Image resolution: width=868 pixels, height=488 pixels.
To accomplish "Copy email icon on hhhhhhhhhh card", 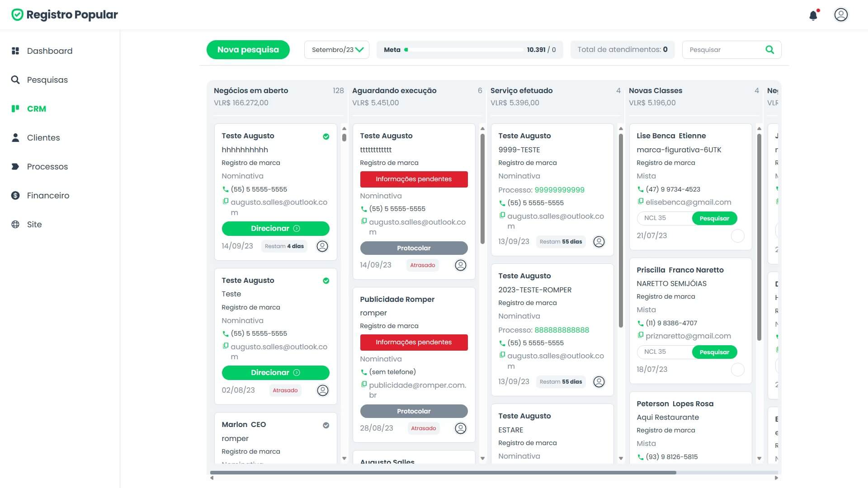I will pyautogui.click(x=225, y=202).
